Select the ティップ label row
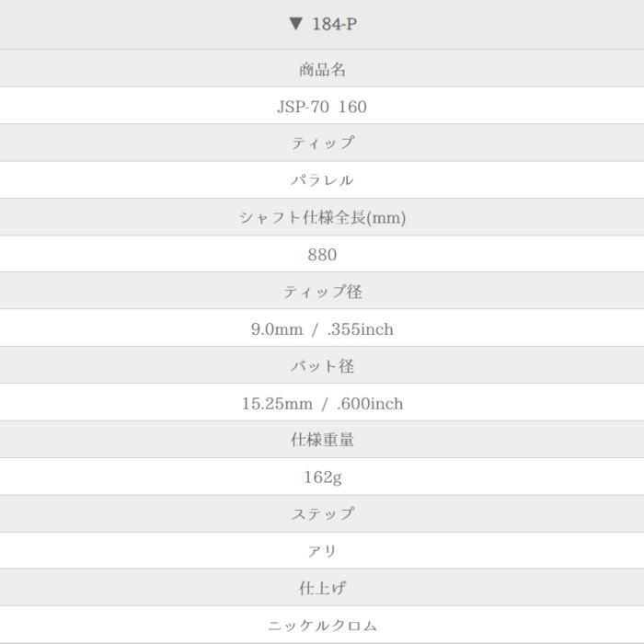Image resolution: width=644 pixels, height=644 pixels. pos(322,143)
